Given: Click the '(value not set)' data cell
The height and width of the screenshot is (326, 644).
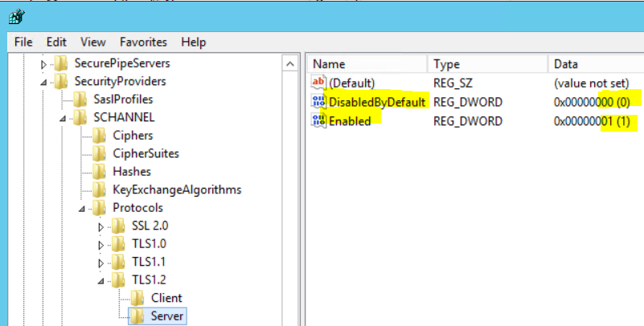Looking at the screenshot, I should [x=592, y=84].
